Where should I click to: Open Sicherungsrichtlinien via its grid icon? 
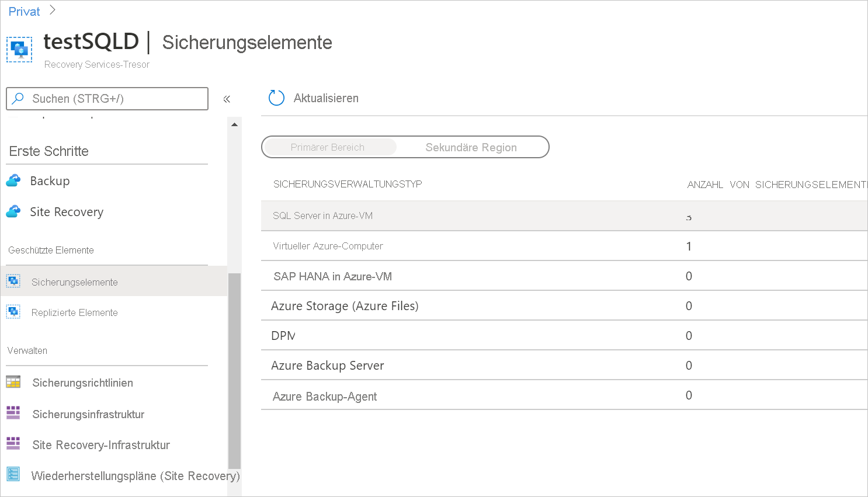click(13, 383)
